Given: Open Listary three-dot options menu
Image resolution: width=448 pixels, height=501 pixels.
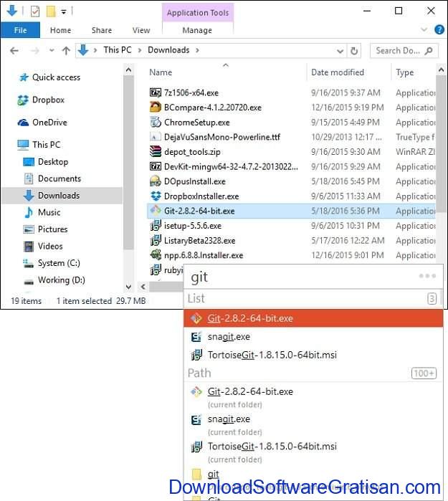Looking at the screenshot, I should pos(427,276).
